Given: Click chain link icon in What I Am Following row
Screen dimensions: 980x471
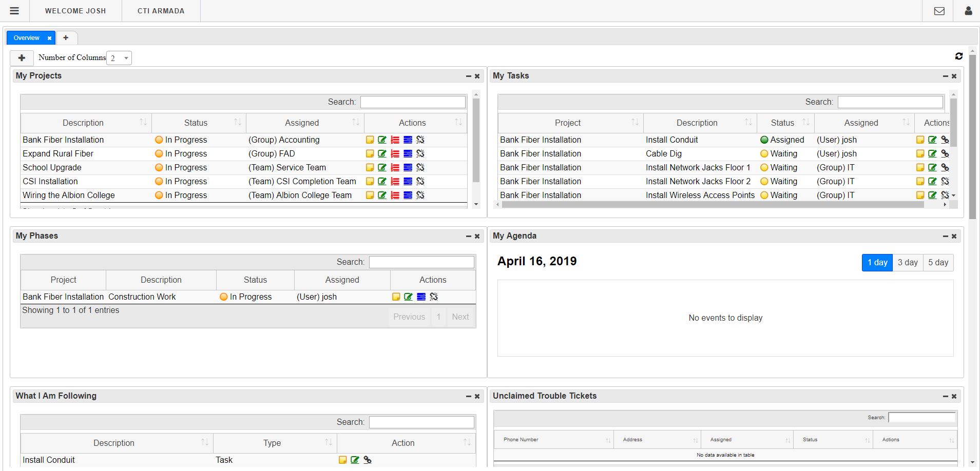Looking at the screenshot, I should (x=368, y=460).
